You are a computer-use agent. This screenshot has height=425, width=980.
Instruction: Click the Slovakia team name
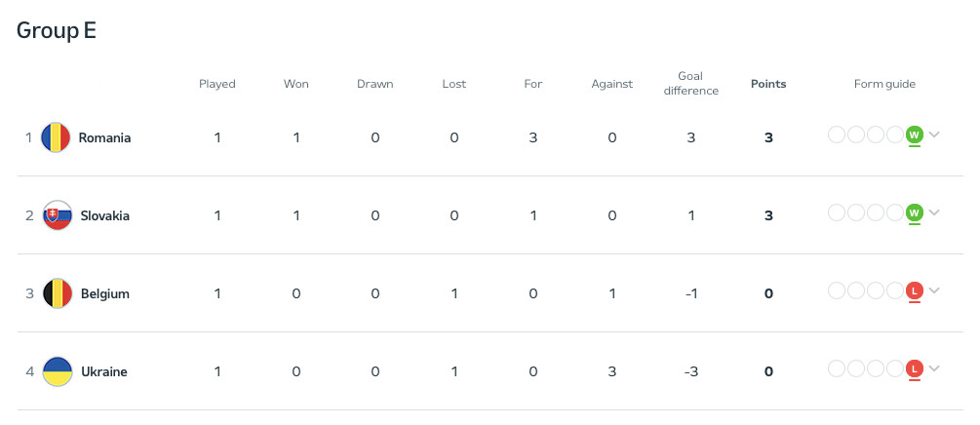104,215
